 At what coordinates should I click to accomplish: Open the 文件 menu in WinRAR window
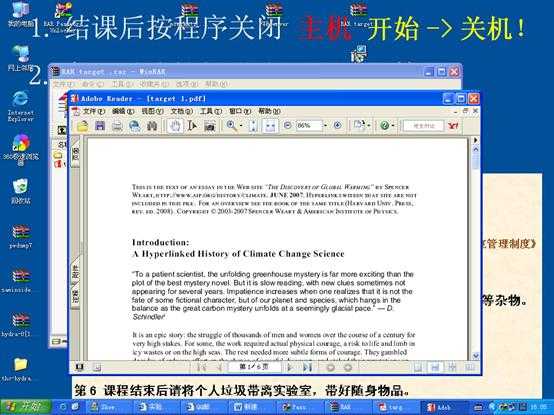(x=63, y=84)
